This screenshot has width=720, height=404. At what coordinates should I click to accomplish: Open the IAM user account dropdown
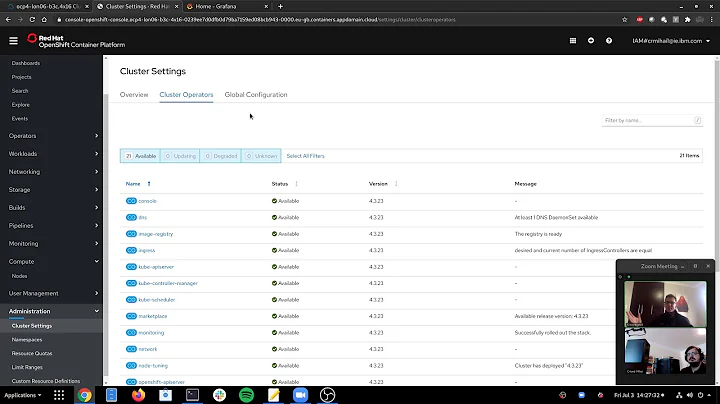coord(671,41)
